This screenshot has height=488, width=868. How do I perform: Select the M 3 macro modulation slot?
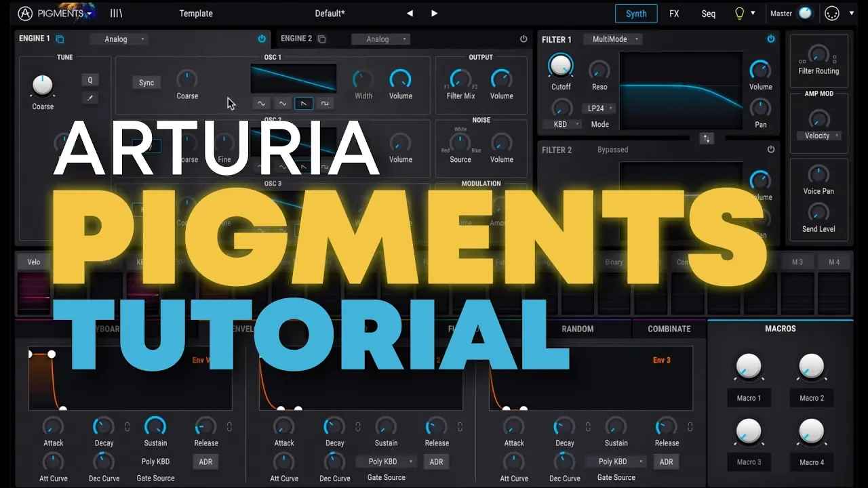click(797, 262)
